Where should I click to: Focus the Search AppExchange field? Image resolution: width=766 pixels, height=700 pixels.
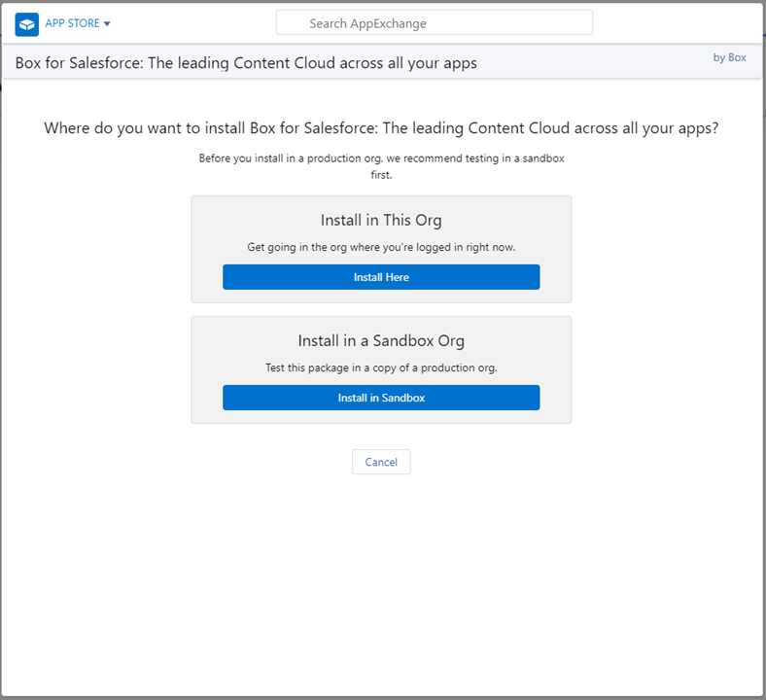[435, 23]
